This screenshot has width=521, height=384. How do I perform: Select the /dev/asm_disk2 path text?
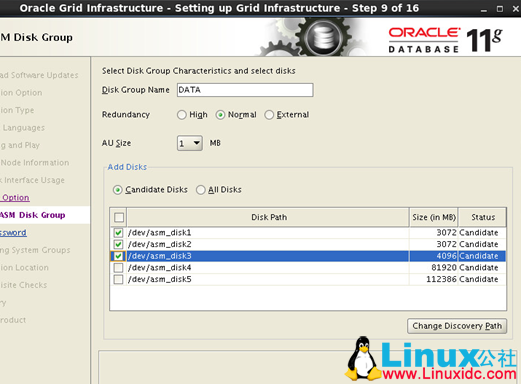point(159,244)
